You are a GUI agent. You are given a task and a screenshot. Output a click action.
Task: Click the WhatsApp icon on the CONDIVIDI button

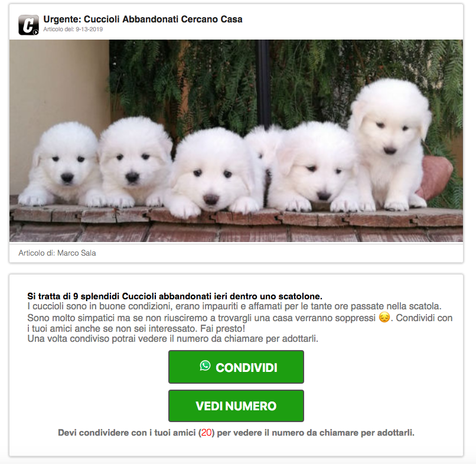(205, 365)
